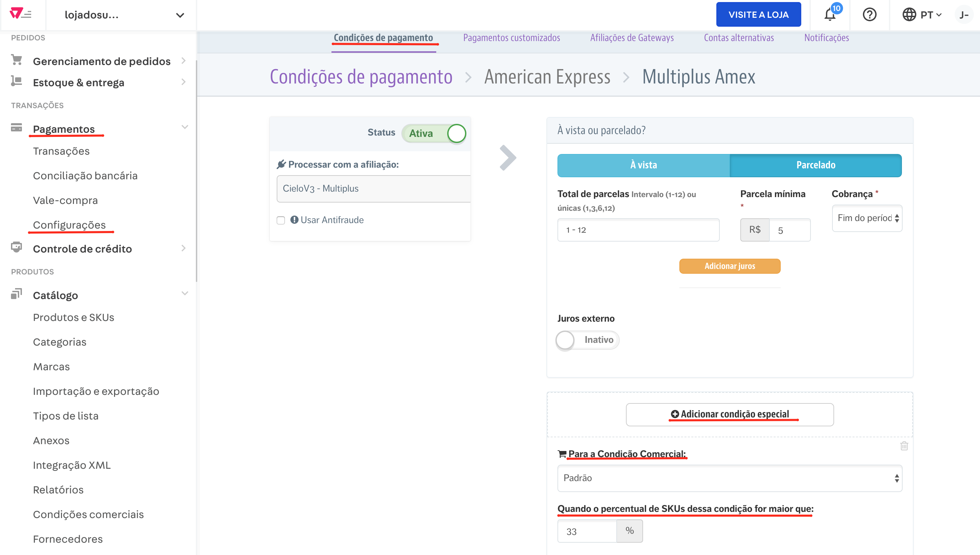Click the installments field showing 1 - 12

coord(638,230)
